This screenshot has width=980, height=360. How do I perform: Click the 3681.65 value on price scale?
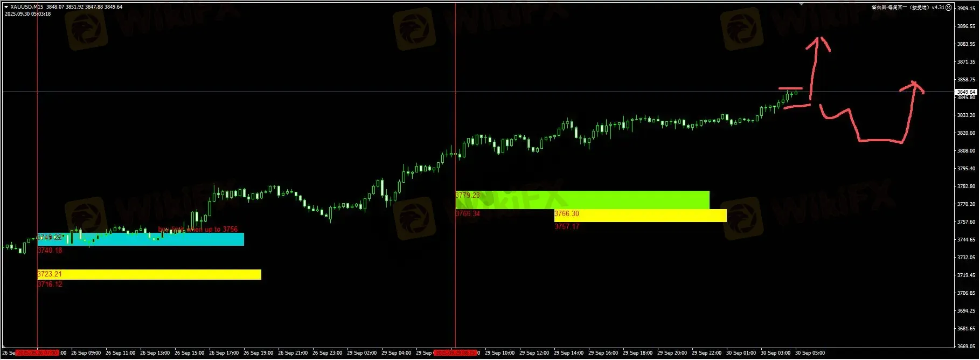pos(966,329)
